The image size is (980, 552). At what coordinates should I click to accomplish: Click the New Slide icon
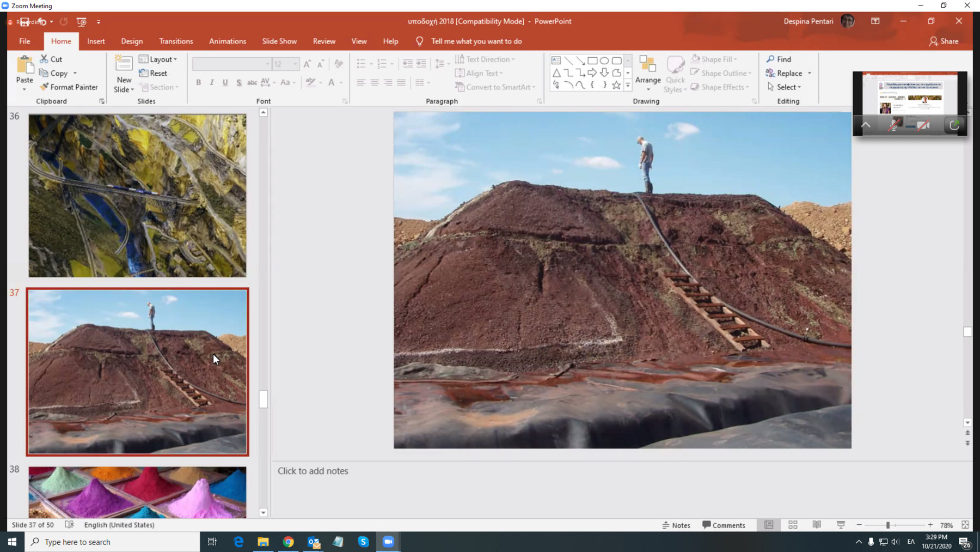124,64
